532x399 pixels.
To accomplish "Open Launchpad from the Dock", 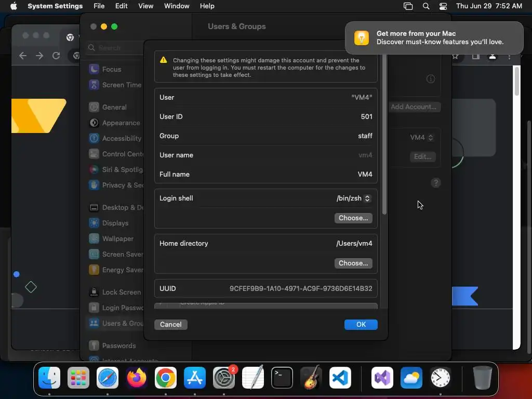I will (78, 378).
